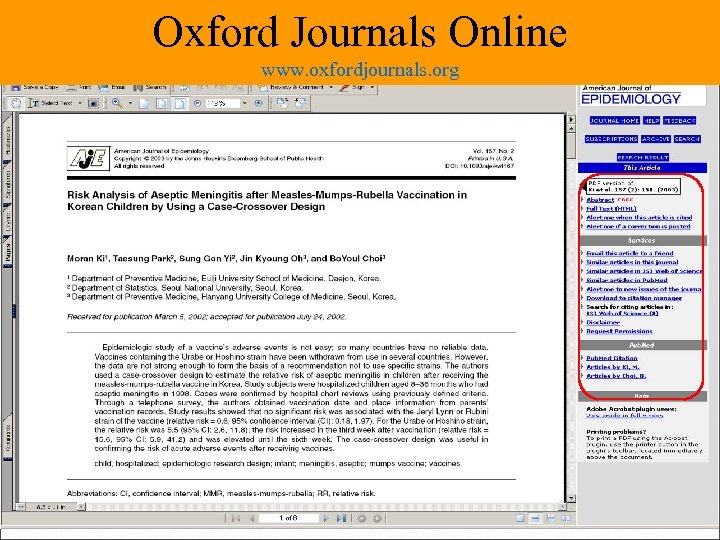Viewport: 720px width, 540px height.
Task: Click 'Alert me when this article is cited'
Action: click(639, 218)
